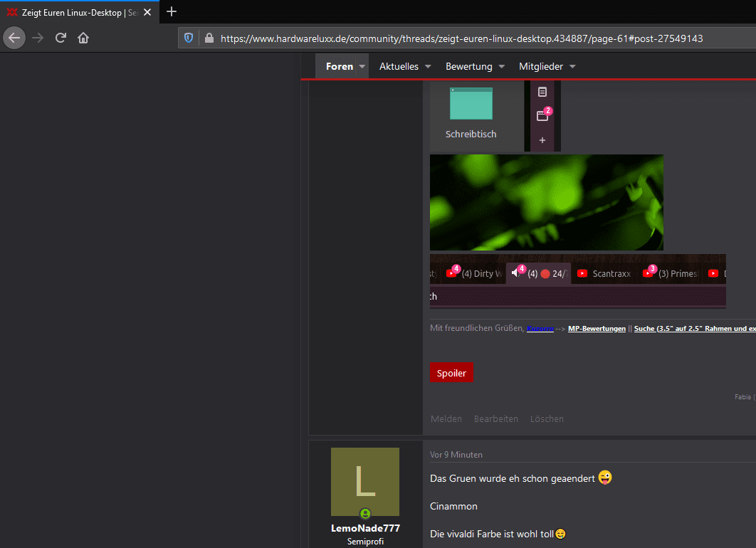Open a new browser tab

coord(171,11)
